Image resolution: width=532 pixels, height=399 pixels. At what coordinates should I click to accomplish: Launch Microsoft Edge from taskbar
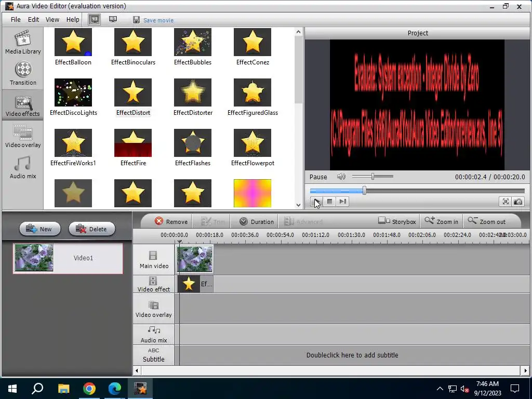[115, 389]
